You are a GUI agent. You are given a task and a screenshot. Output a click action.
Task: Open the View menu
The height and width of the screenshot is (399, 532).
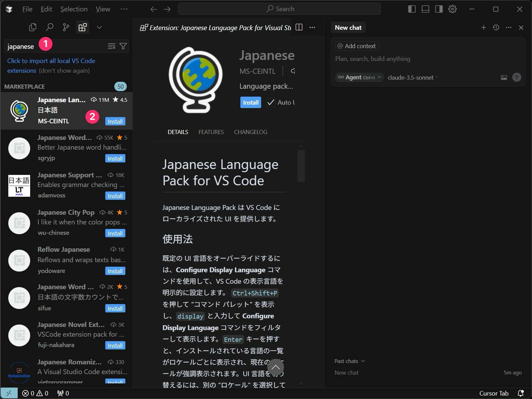click(103, 9)
